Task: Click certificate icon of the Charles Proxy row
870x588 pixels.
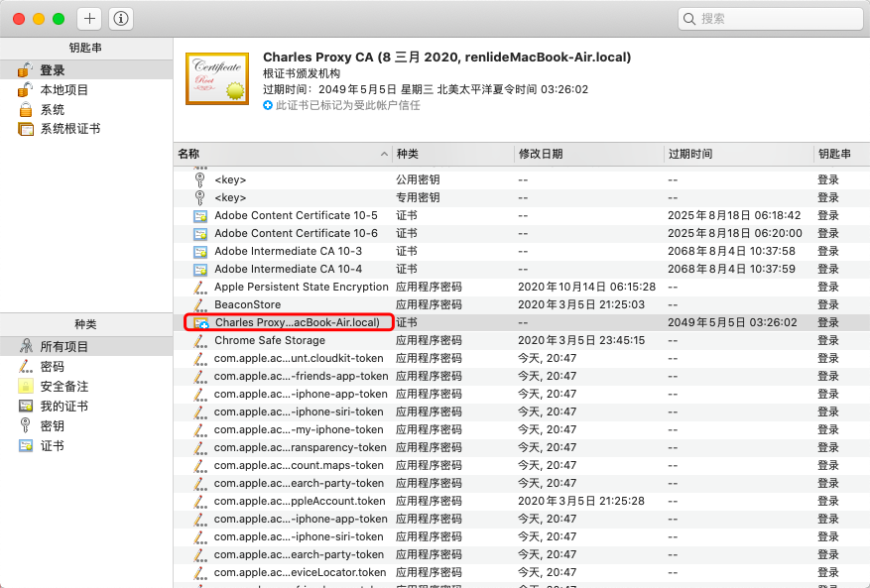Action: click(200, 323)
